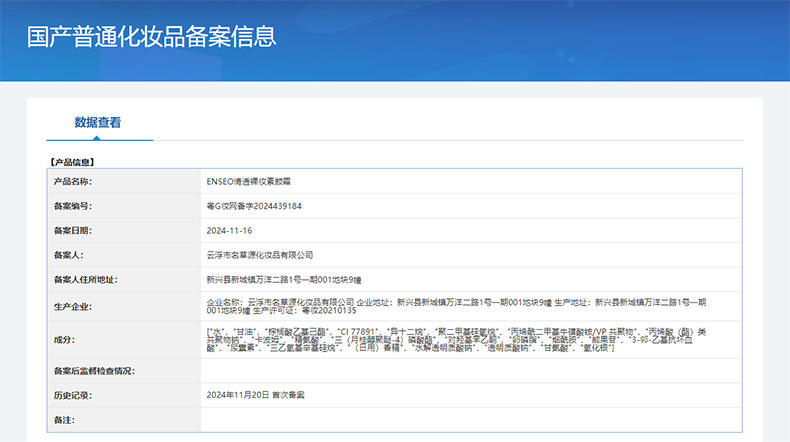Image resolution: width=790 pixels, height=442 pixels.
Task: Select the 2024年11月20日 首次备案 record
Action: pos(255,395)
